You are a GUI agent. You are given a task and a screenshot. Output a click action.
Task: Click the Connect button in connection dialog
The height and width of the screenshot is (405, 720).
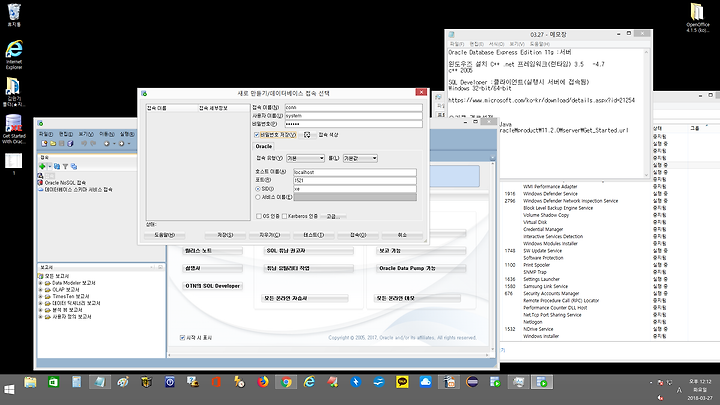pyautogui.click(x=358, y=235)
